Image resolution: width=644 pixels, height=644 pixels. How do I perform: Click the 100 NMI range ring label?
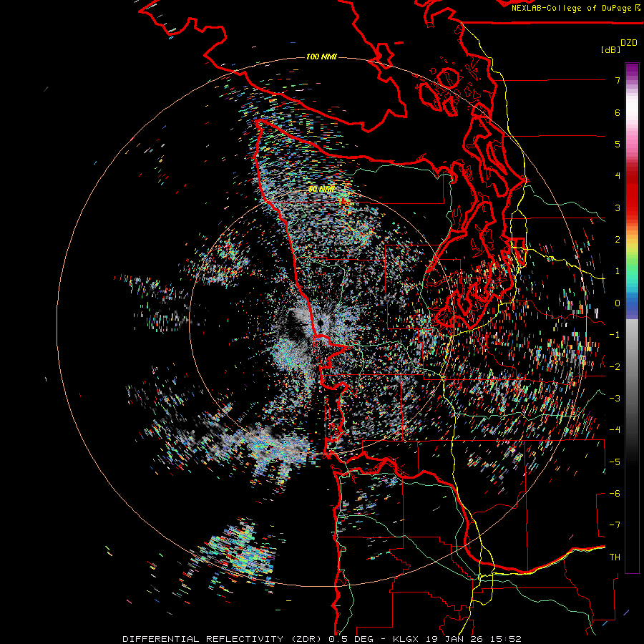pos(321,57)
